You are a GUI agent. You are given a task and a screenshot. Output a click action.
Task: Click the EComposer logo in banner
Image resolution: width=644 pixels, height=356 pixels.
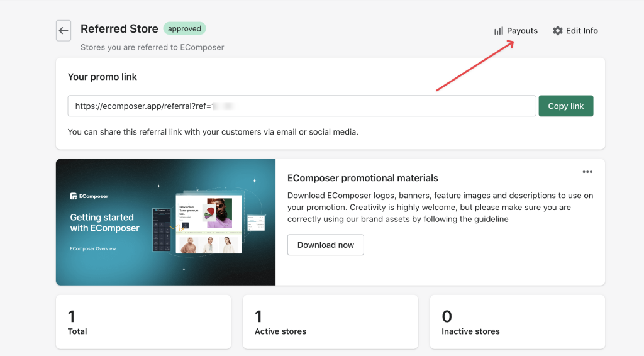pyautogui.click(x=89, y=196)
